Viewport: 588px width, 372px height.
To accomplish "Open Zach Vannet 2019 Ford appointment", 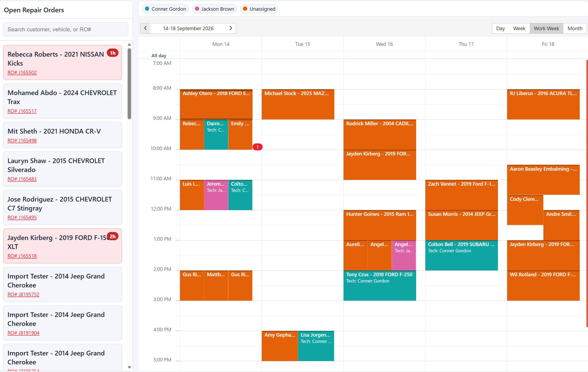I will 462,195.
